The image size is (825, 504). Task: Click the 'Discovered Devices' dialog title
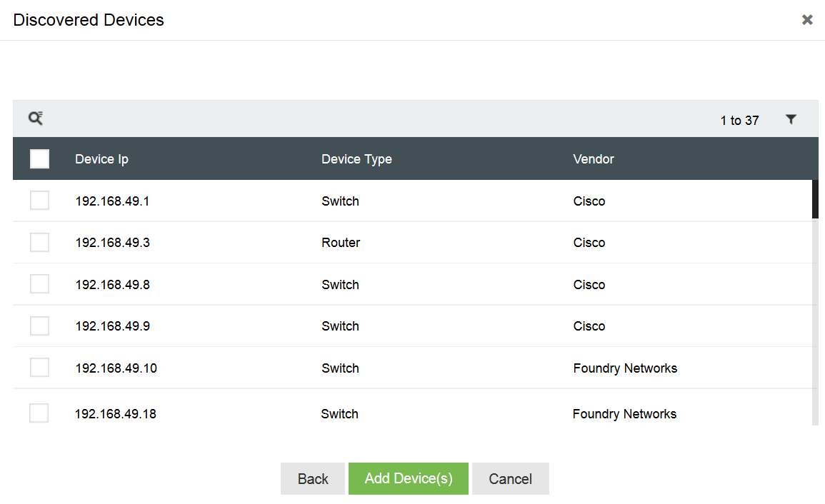[x=89, y=20]
